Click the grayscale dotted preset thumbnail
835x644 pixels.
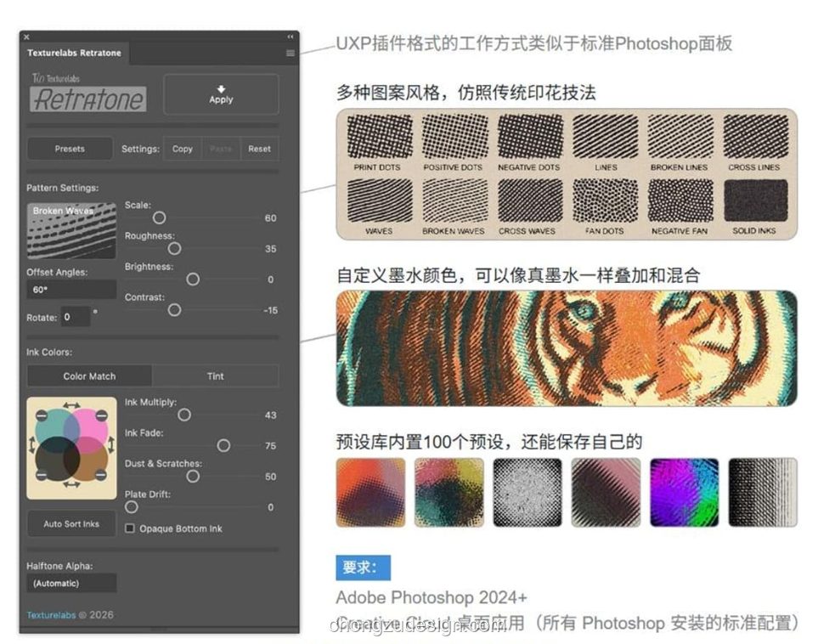click(x=528, y=492)
